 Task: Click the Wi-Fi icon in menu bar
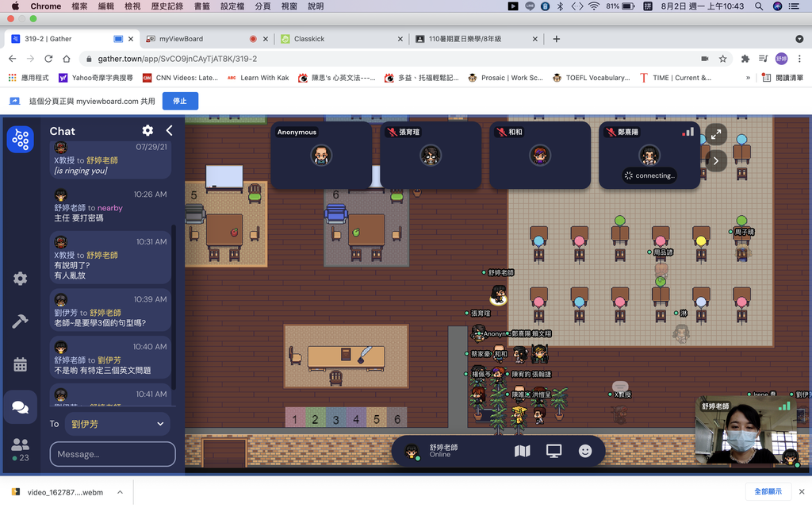[x=594, y=6]
